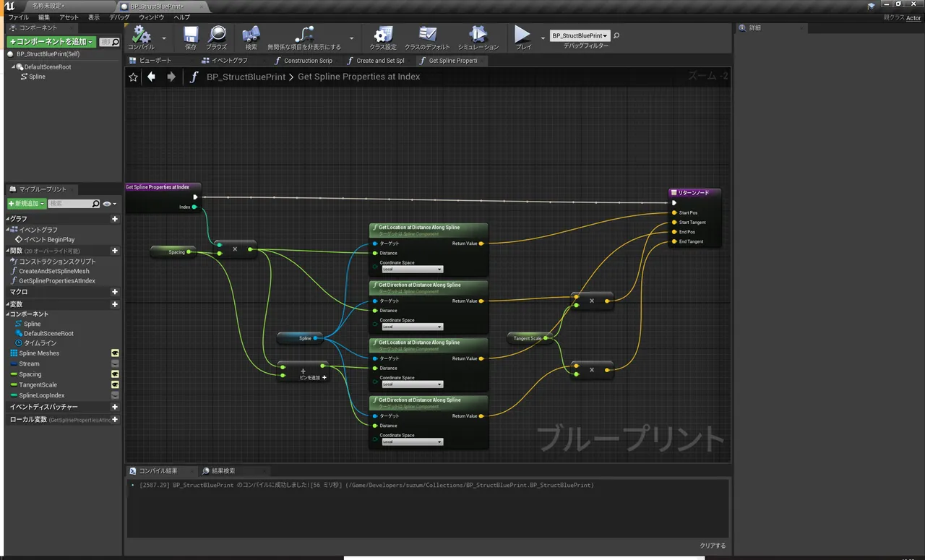Open the ウィンドウ menu

click(152, 17)
